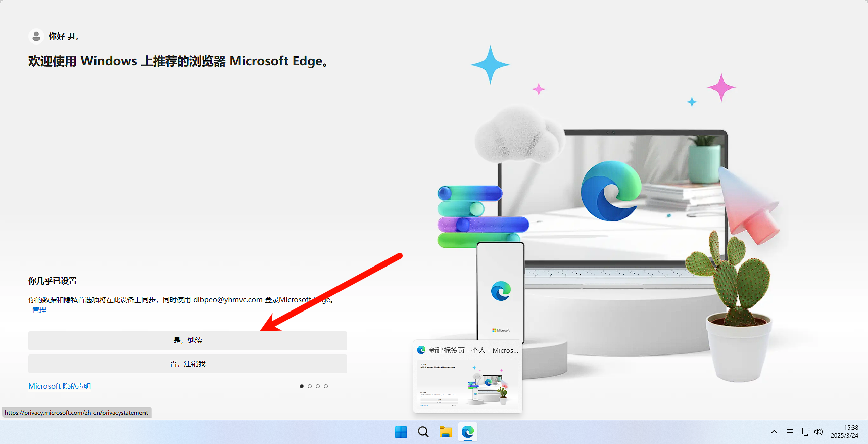Open File Explorer from taskbar
The width and height of the screenshot is (868, 444).
point(445,432)
